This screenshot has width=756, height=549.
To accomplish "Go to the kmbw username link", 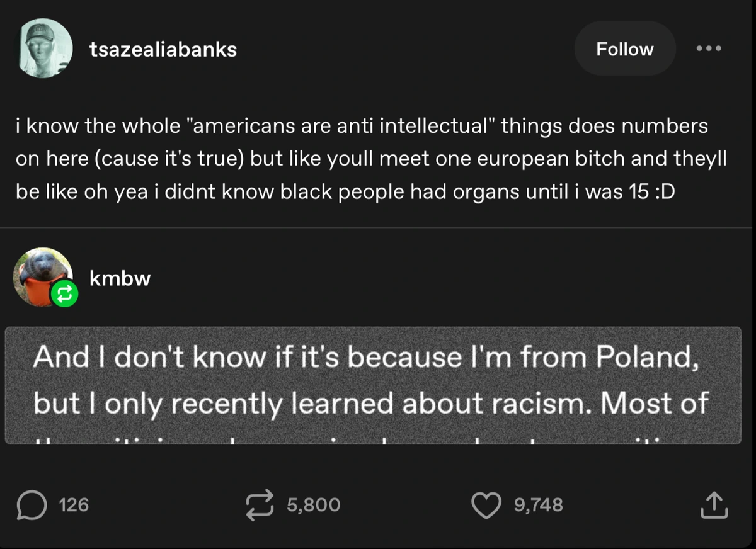I will [x=120, y=278].
